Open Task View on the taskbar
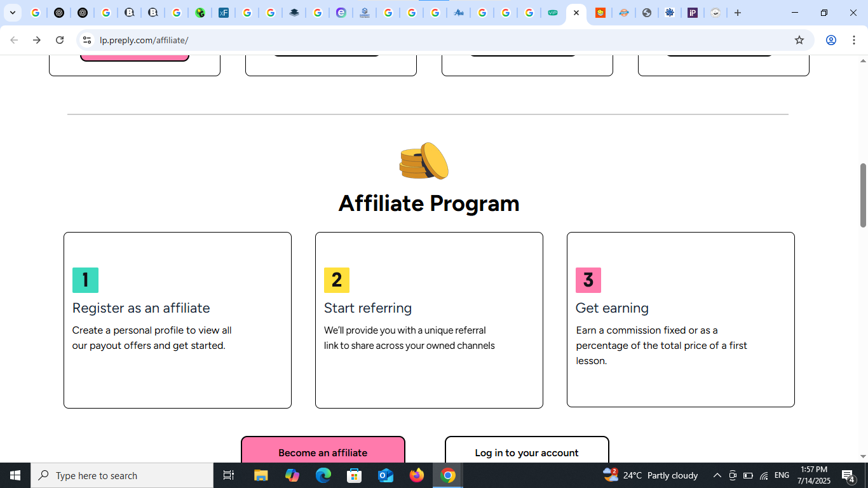The image size is (868, 488). tap(229, 475)
